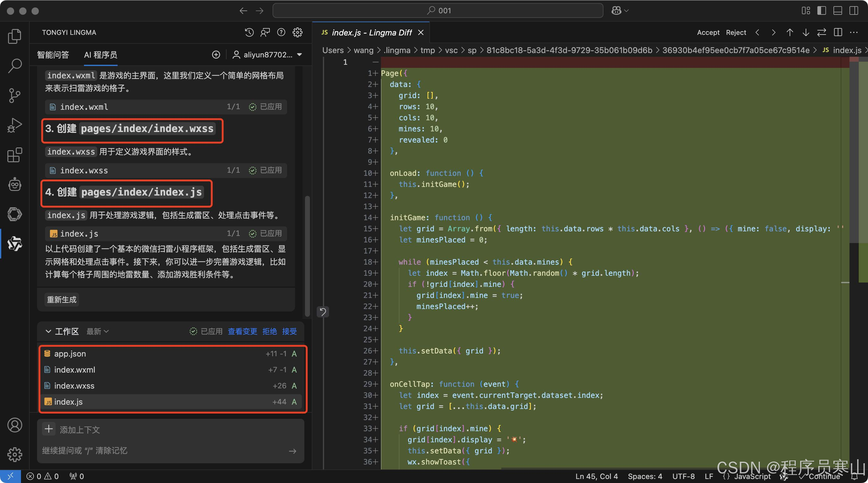Image resolution: width=868 pixels, height=483 pixels.
Task: Open Run and Debug view
Action: pos(15,125)
